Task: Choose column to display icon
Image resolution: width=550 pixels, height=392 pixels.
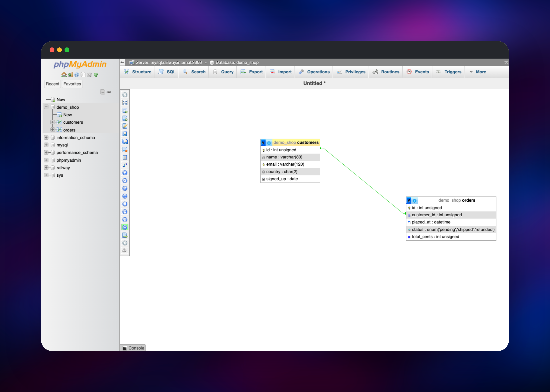Action: [x=125, y=173]
